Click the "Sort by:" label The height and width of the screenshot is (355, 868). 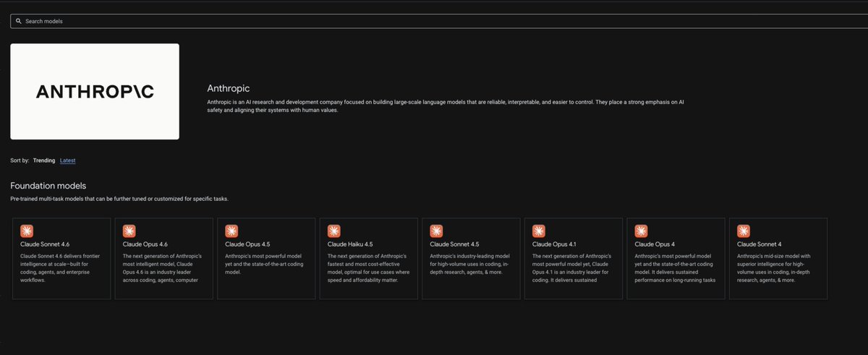coord(20,161)
